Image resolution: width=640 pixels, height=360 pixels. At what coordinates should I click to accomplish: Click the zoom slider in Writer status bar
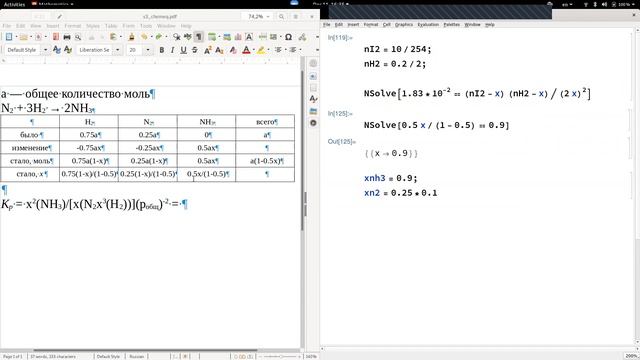pyautogui.click(x=280, y=356)
